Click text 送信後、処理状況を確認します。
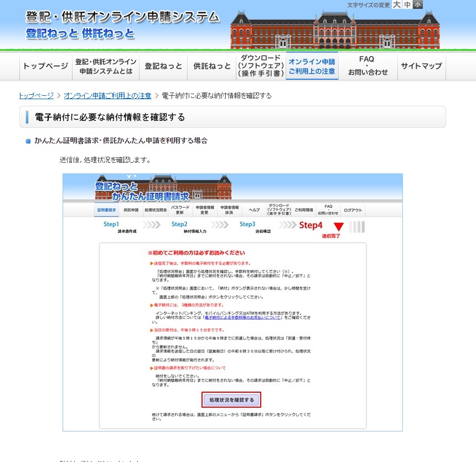Viewport: 476px width, 462px height. (x=105, y=160)
